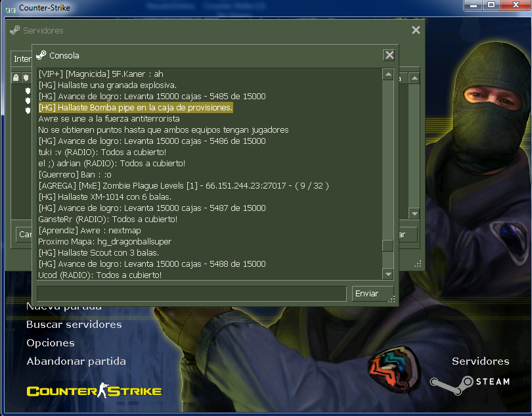The image size is (532, 416).
Task: Click the Zombie Plague Levels server address line
Action: click(183, 186)
